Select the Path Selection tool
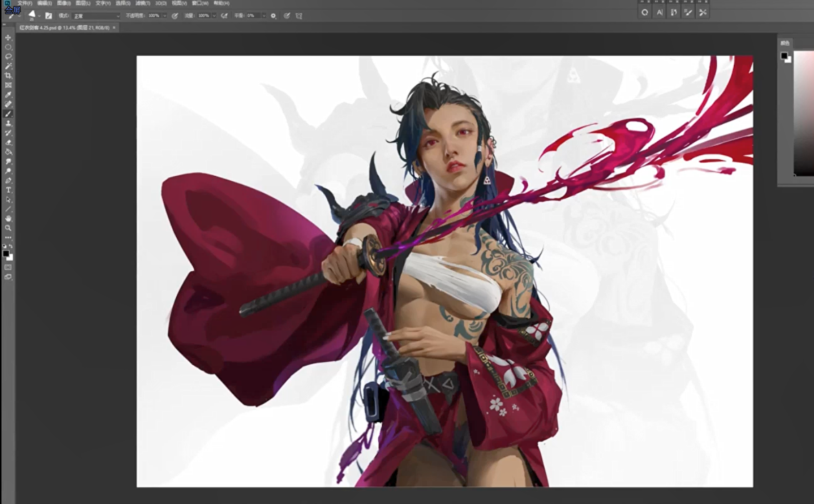Screen dimensions: 814x504 8,200
